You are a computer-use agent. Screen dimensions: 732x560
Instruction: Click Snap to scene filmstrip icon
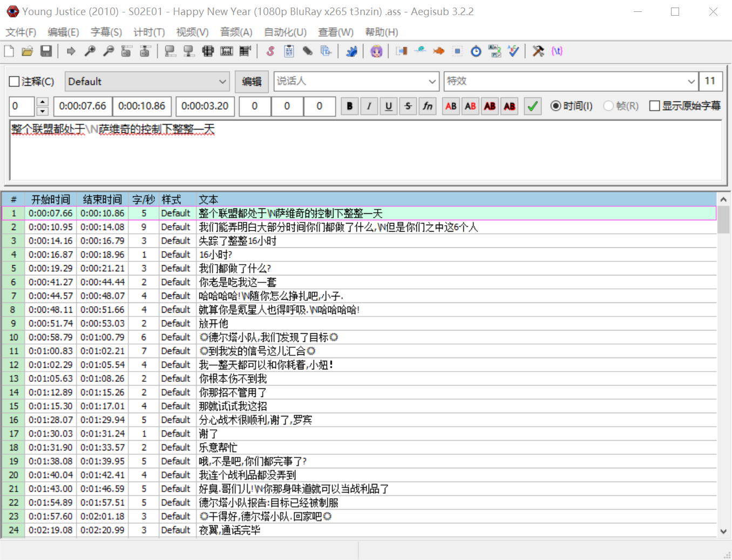[x=227, y=51]
